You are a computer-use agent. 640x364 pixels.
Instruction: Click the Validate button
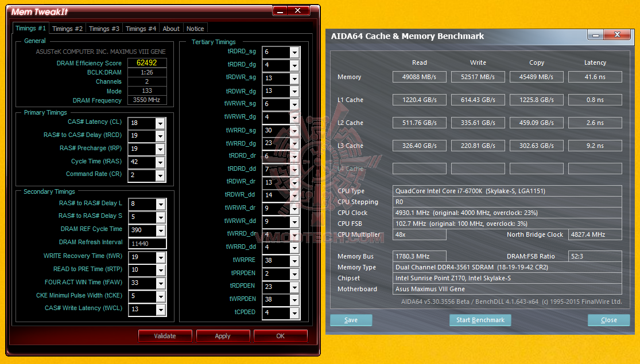165,336
